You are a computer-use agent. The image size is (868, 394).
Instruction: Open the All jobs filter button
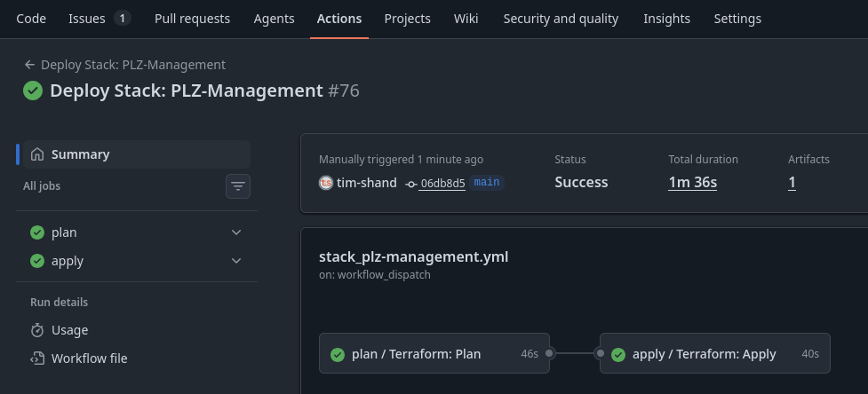click(238, 186)
